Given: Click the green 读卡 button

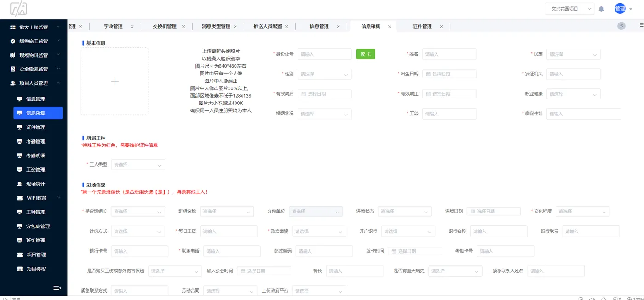Looking at the screenshot, I should [x=365, y=54].
